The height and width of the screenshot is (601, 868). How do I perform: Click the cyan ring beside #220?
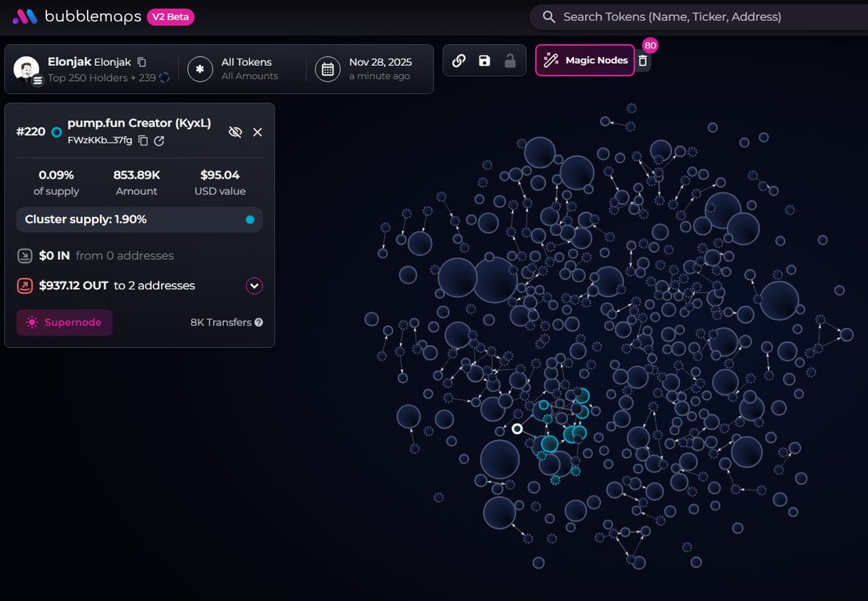tap(56, 132)
